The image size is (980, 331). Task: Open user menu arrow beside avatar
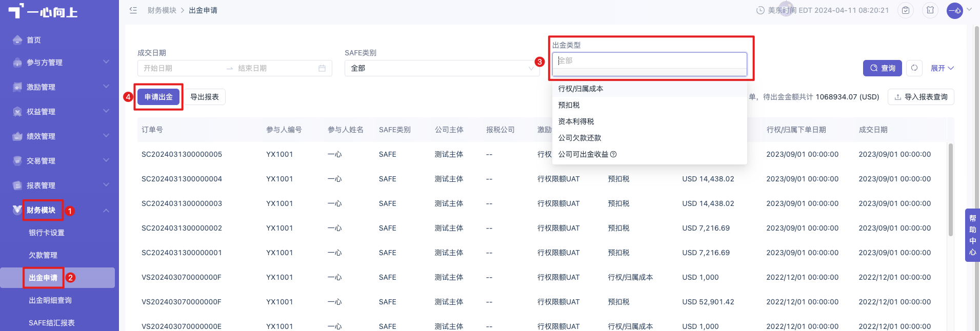[969, 10]
